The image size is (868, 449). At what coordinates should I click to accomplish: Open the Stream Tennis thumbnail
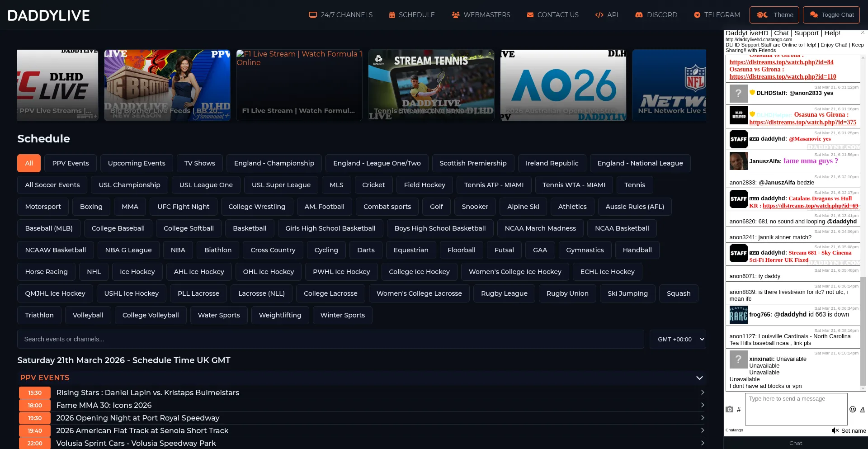pyautogui.click(x=431, y=85)
